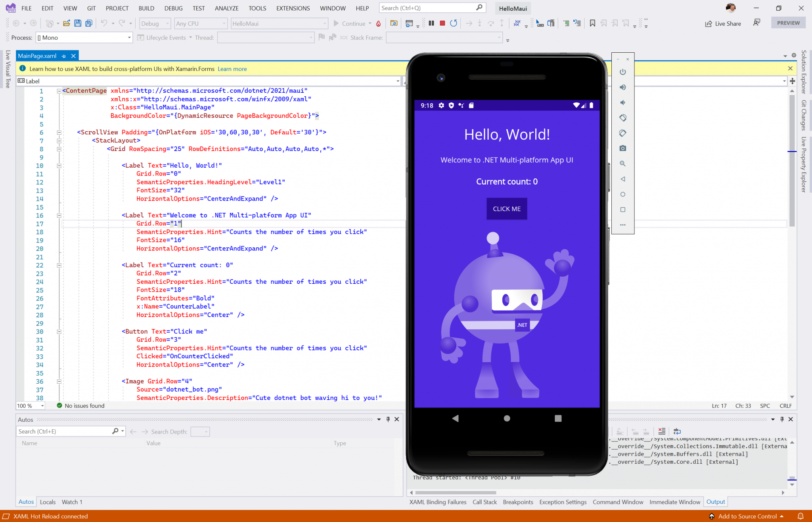Click the XAML Hot Reload flame icon
812x522 pixels.
click(x=379, y=23)
